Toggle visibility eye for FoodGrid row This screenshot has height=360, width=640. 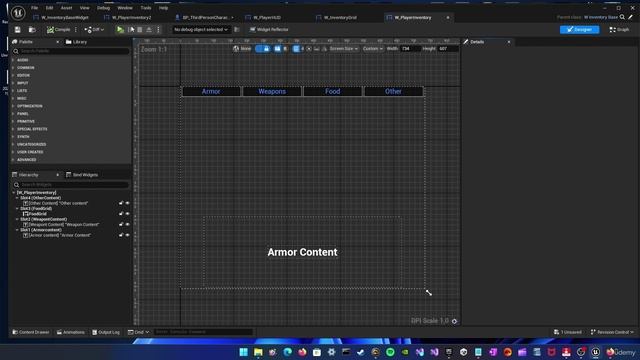point(127,214)
